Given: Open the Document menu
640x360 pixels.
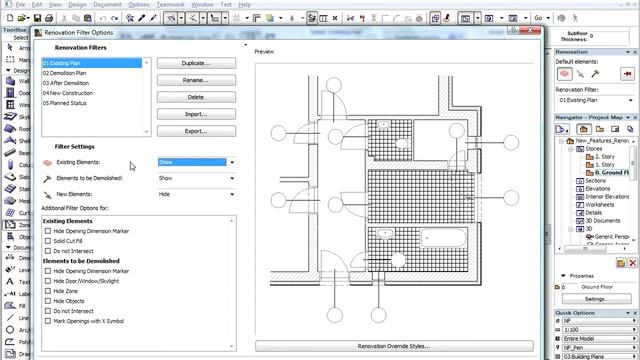Looking at the screenshot, I should 107,4.
